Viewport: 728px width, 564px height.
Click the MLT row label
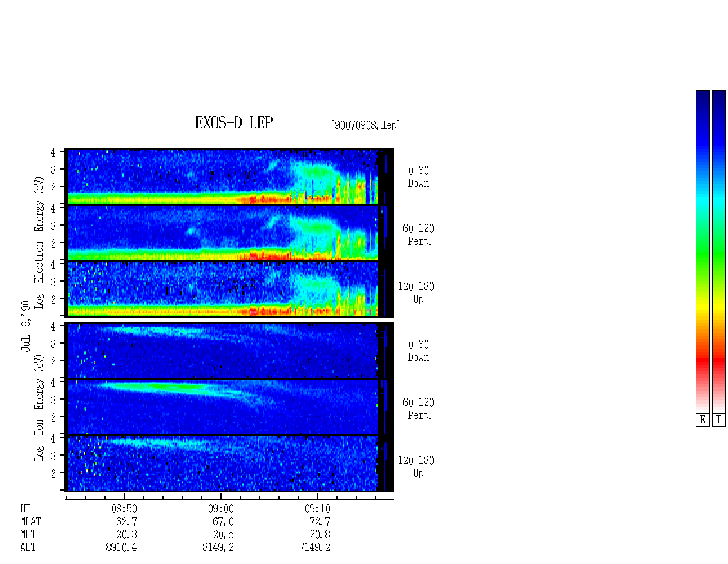click(28, 534)
